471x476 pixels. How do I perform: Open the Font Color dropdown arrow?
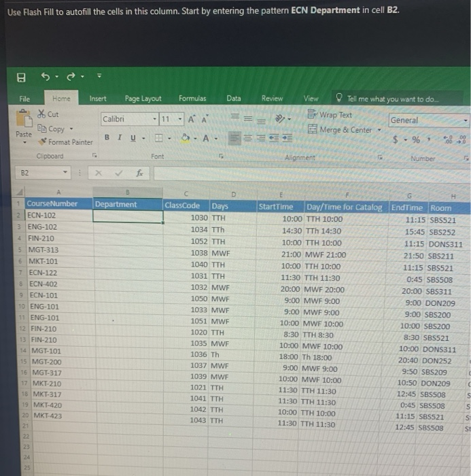(216, 139)
